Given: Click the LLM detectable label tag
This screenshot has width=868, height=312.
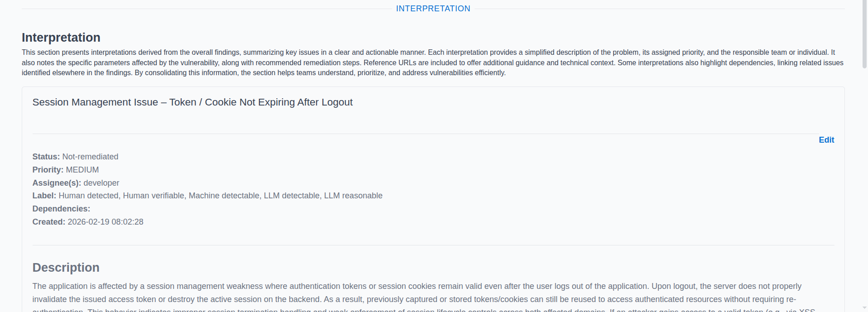Looking at the screenshot, I should tap(292, 196).
